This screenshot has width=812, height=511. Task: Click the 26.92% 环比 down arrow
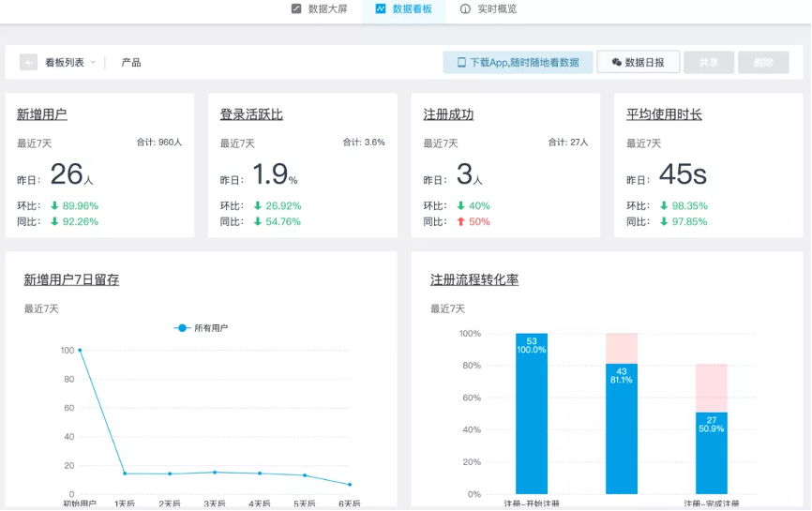(x=257, y=205)
